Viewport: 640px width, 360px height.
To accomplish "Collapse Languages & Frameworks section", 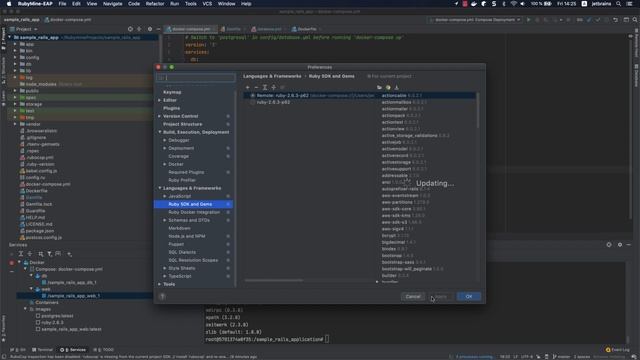I will point(160,188).
